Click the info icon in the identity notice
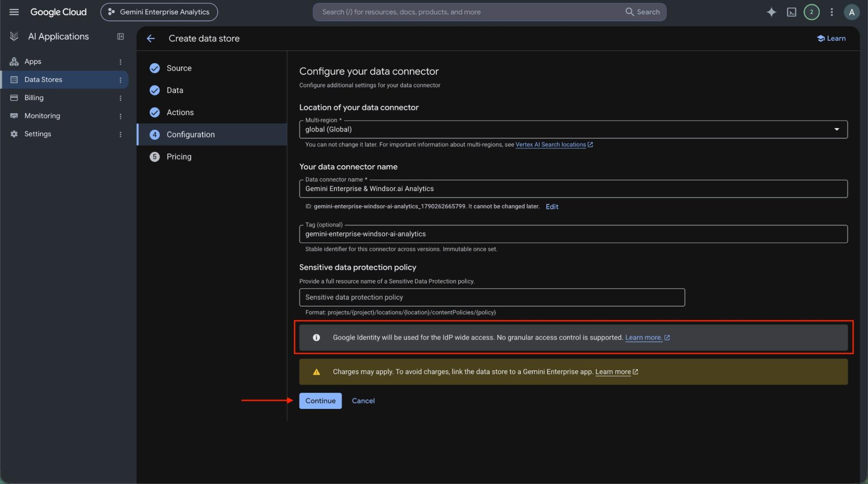The width and height of the screenshot is (868, 484). (316, 337)
